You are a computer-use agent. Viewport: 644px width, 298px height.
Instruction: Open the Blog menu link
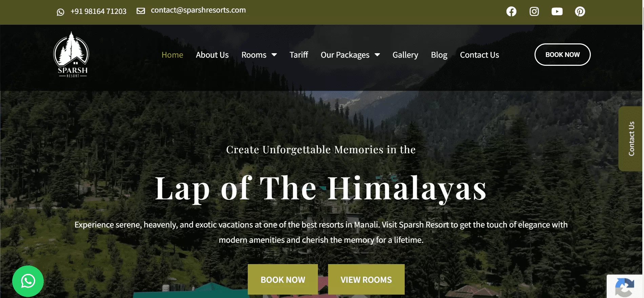(439, 55)
